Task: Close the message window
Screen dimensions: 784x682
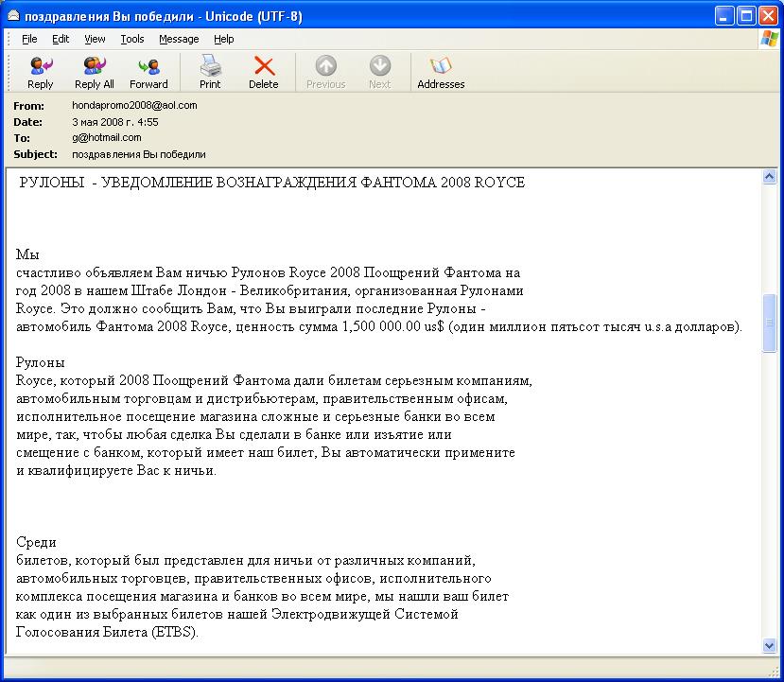Action: 768,16
